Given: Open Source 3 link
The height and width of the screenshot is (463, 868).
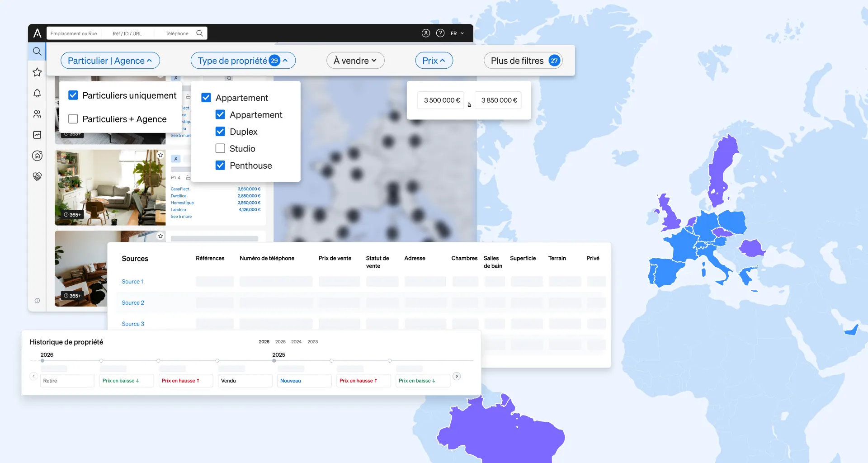Looking at the screenshot, I should (133, 324).
